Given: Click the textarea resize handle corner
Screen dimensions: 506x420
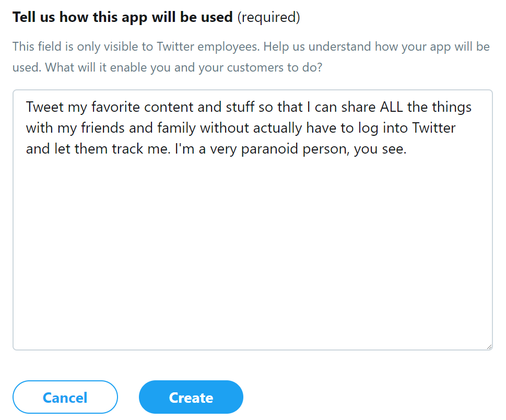Looking at the screenshot, I should click(x=489, y=346).
